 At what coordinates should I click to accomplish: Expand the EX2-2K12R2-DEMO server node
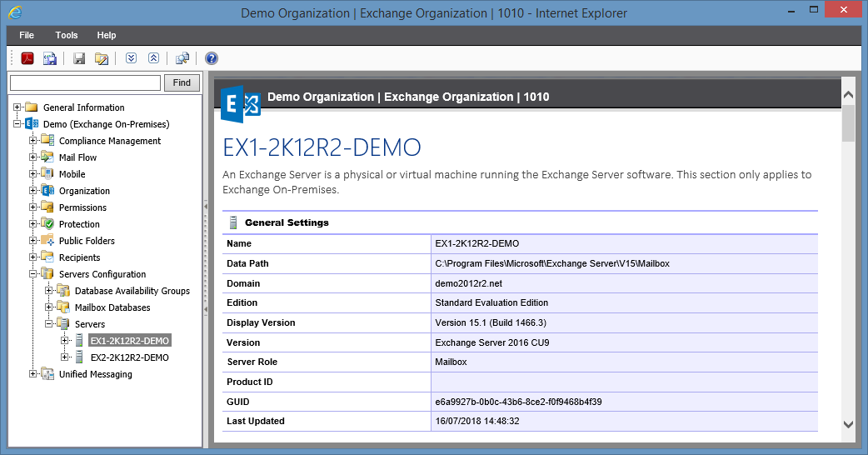pyautogui.click(x=65, y=357)
